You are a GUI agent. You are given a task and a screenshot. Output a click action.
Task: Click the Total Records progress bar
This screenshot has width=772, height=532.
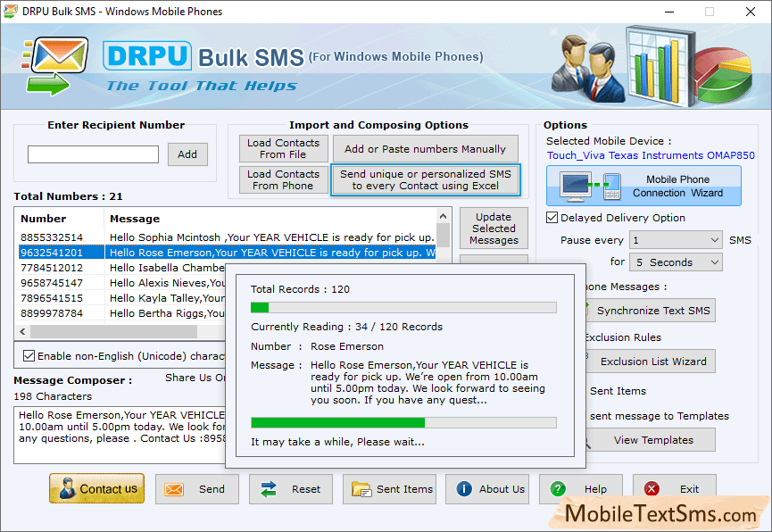click(403, 308)
